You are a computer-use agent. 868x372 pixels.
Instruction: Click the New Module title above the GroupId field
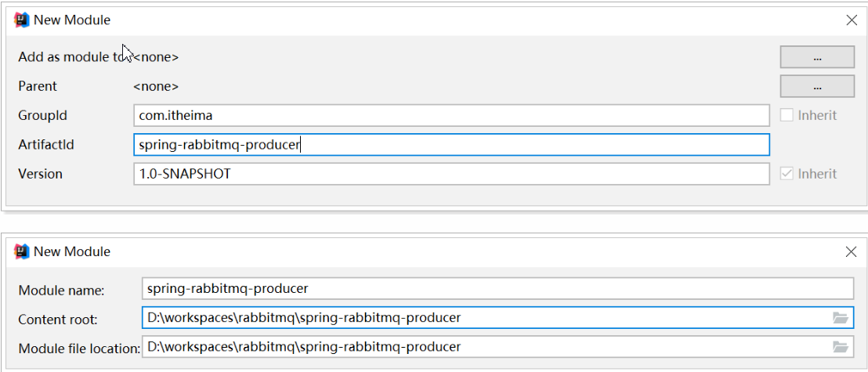pyautogui.click(x=72, y=20)
